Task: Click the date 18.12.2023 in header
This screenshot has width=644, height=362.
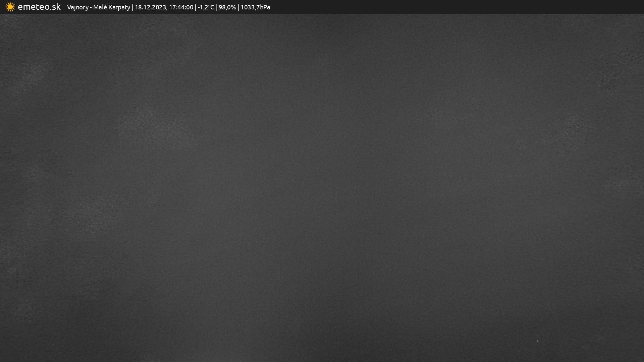Action: pos(150,7)
